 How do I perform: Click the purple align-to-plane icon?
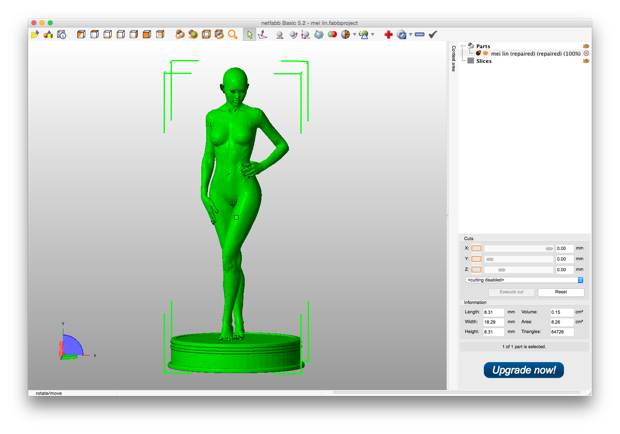(x=263, y=35)
